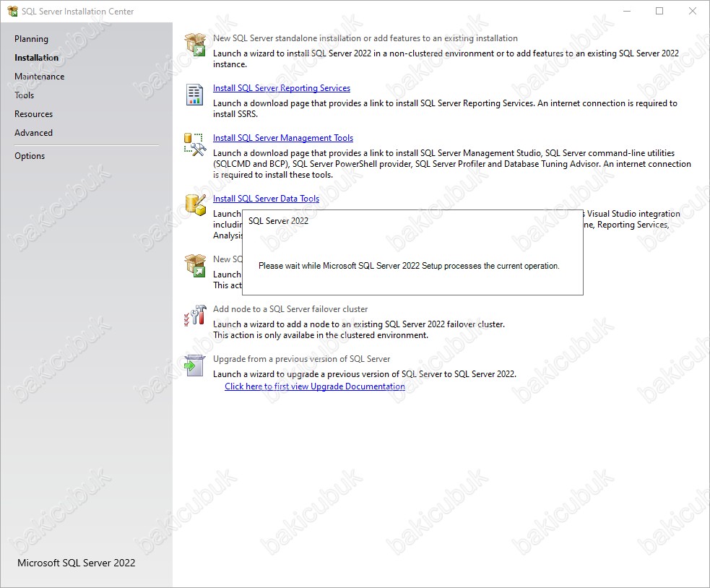
Task: Show the Resources section
Action: pyautogui.click(x=33, y=114)
